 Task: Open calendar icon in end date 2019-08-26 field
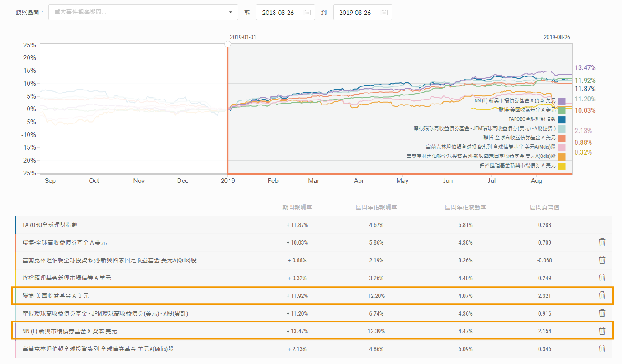pyautogui.click(x=384, y=13)
